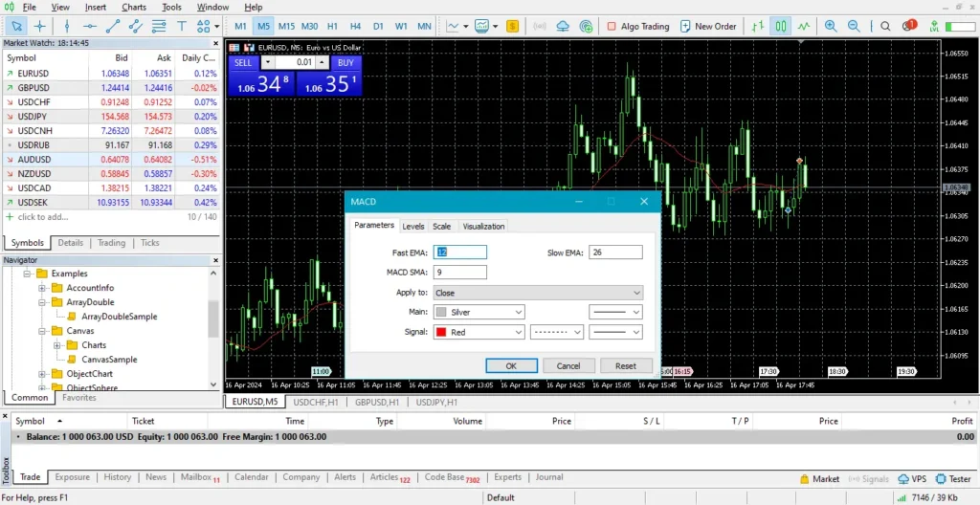
Task: Switch to bar chart view
Action: (758, 26)
